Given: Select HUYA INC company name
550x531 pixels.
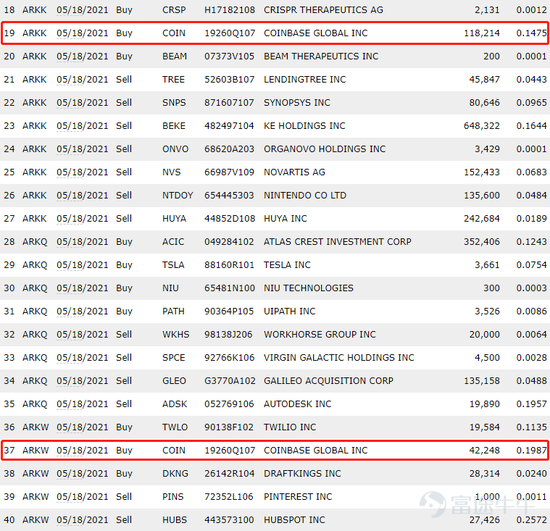Looking at the screenshot, I should pos(285,218).
